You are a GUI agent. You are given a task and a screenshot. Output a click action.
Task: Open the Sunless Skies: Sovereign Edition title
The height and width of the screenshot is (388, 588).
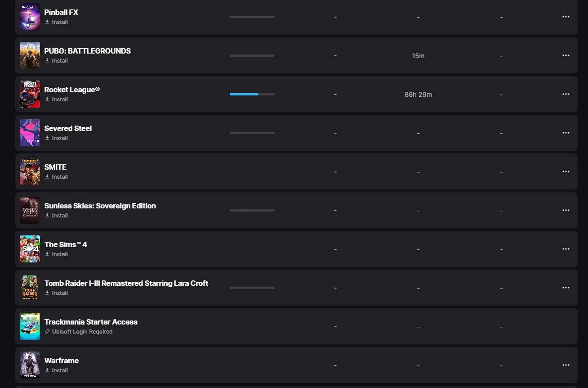(100, 206)
